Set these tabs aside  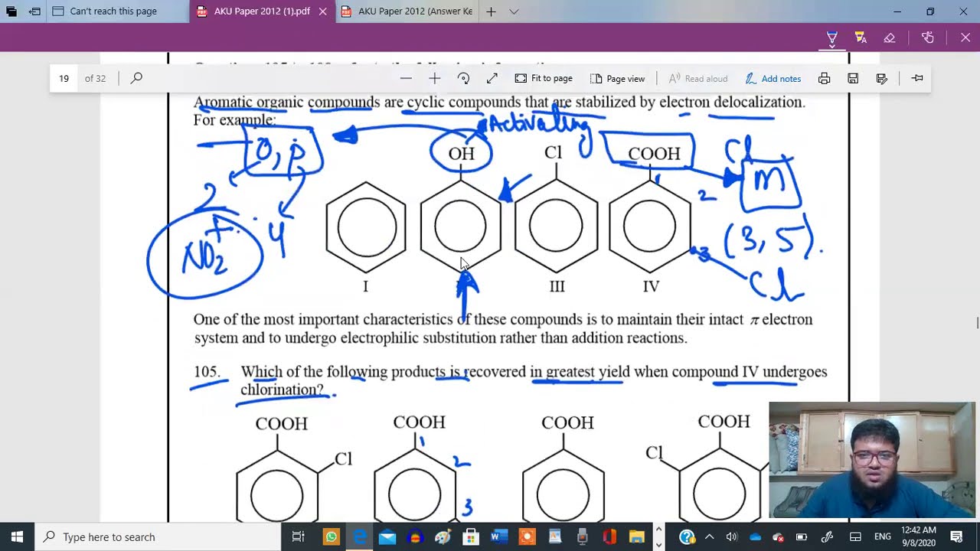[34, 11]
